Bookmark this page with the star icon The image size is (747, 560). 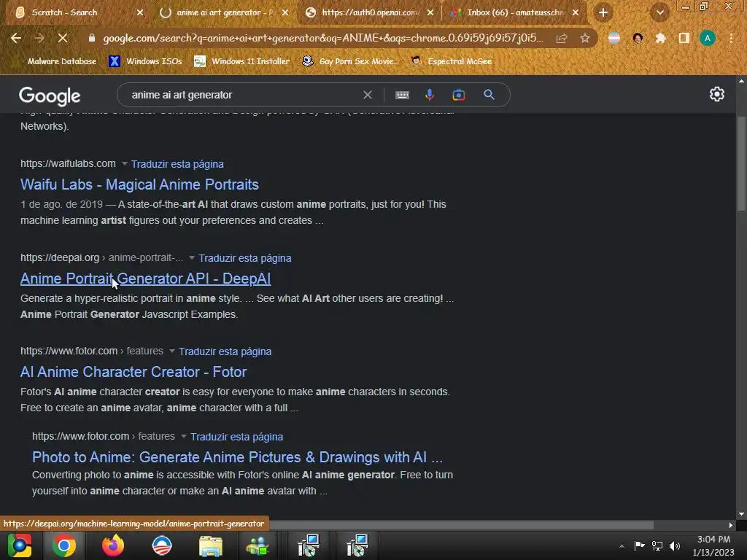click(585, 38)
